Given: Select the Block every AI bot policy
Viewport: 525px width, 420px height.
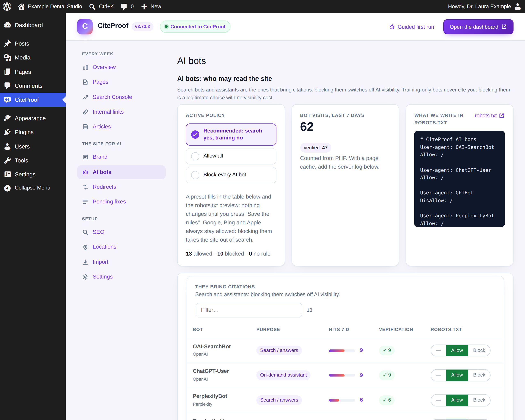Looking at the screenshot, I should coord(231,175).
